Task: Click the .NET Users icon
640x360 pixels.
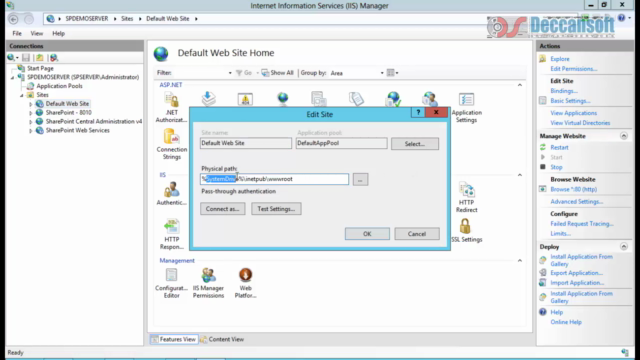Action: pyautogui.click(x=430, y=99)
